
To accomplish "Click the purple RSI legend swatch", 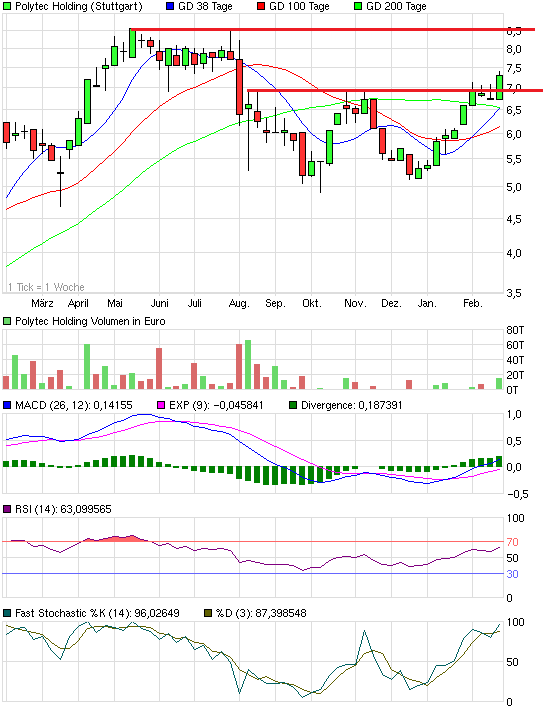I will [7, 509].
